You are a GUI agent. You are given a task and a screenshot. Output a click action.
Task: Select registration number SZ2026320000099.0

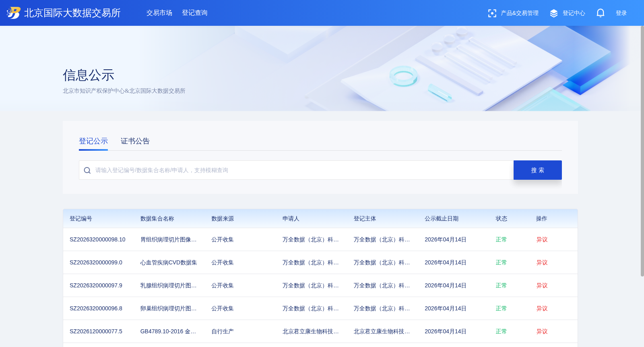point(96,262)
